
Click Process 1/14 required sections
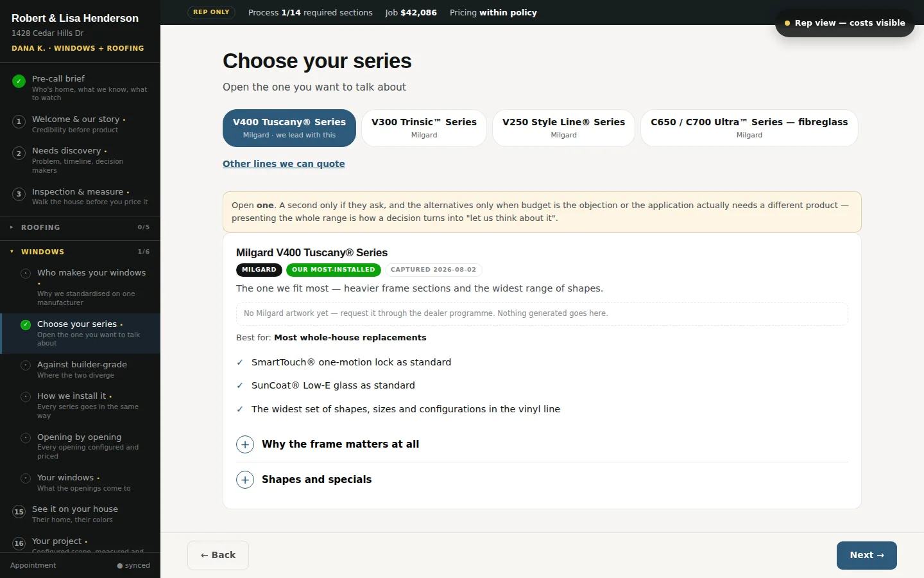(311, 13)
